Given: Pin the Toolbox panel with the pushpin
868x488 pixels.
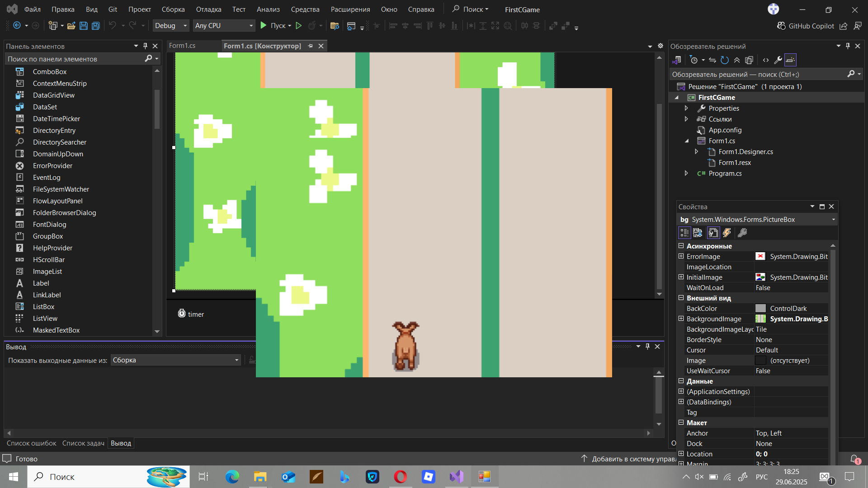Looking at the screenshot, I should pyautogui.click(x=145, y=46).
